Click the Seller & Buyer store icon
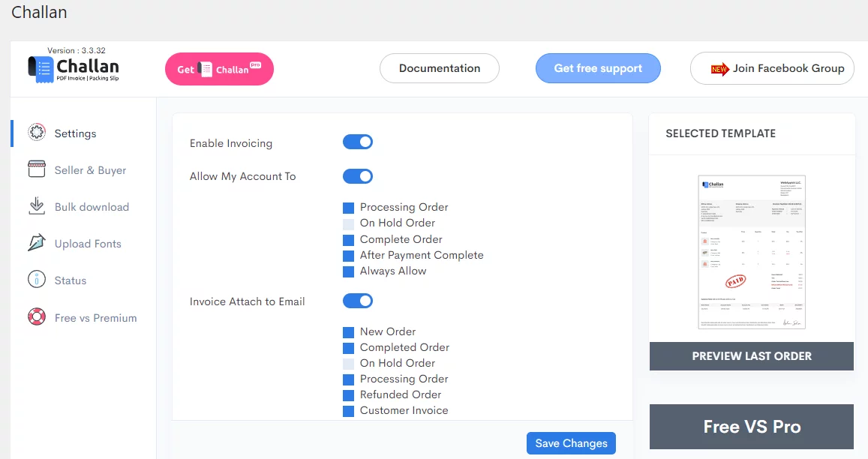This screenshot has width=868, height=459. 37,169
